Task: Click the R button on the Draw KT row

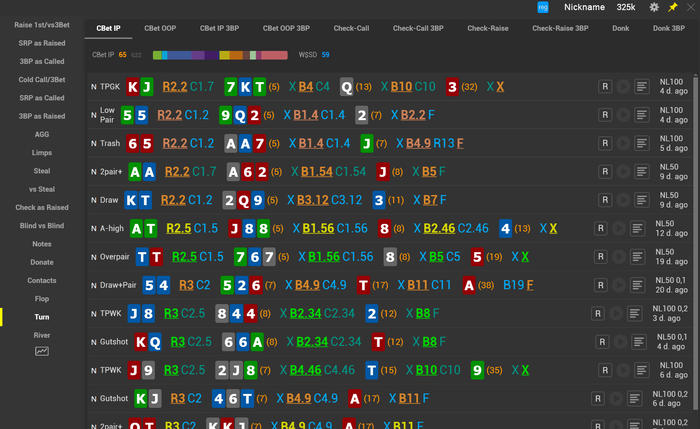Action: [x=605, y=200]
